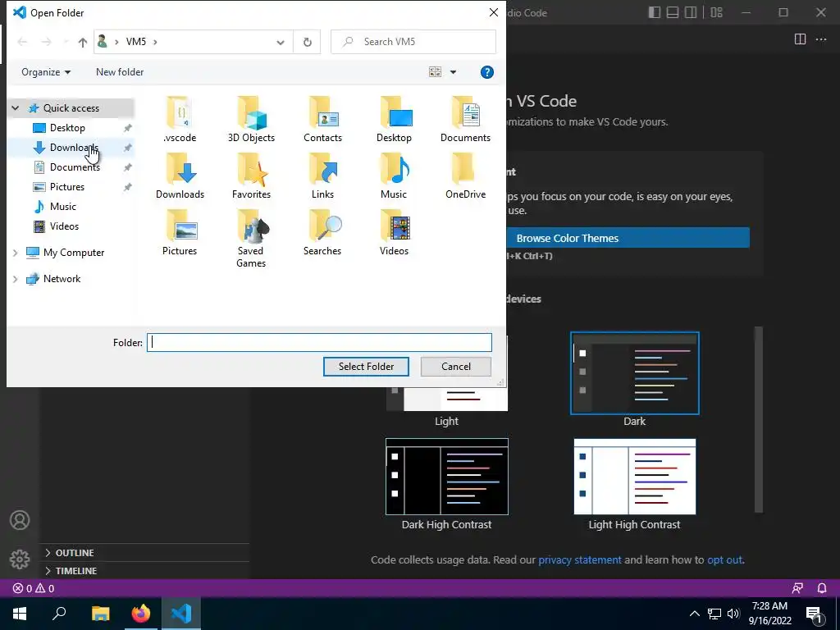Select the Pictures folder in file list

pyautogui.click(x=180, y=233)
